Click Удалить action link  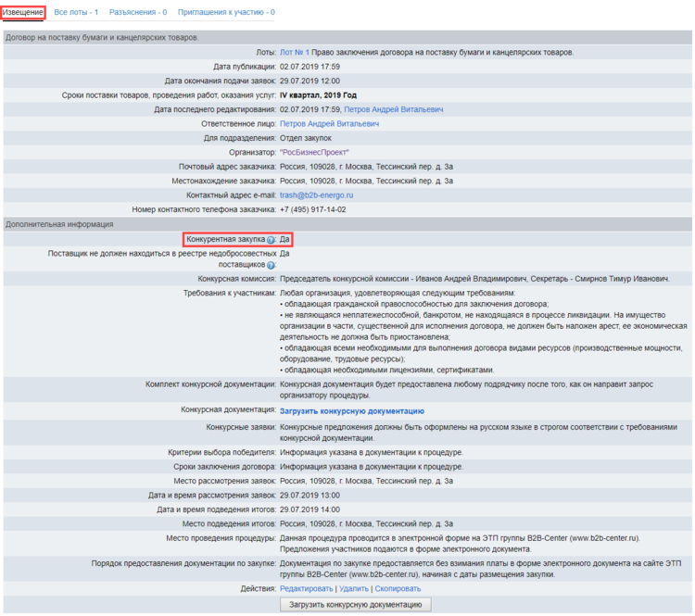pyautogui.click(x=353, y=588)
